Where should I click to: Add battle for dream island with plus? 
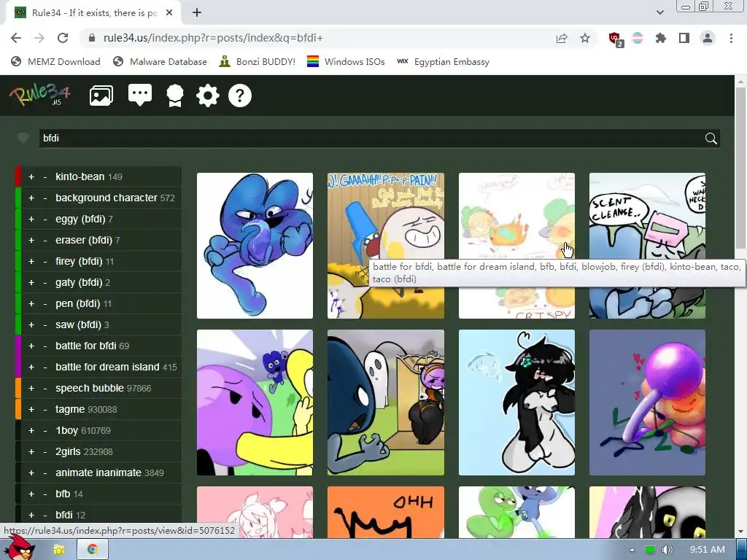(31, 367)
